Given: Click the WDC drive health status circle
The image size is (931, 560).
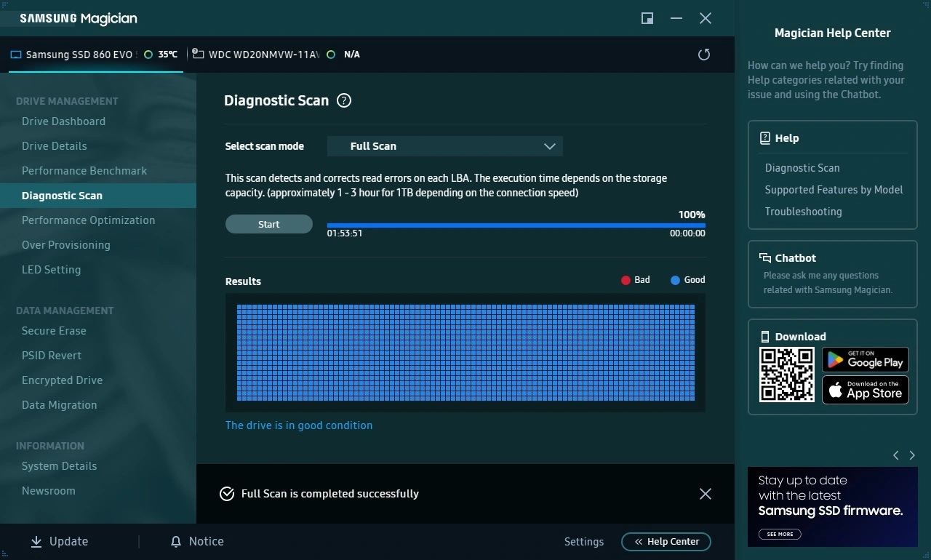Looking at the screenshot, I should click(331, 55).
